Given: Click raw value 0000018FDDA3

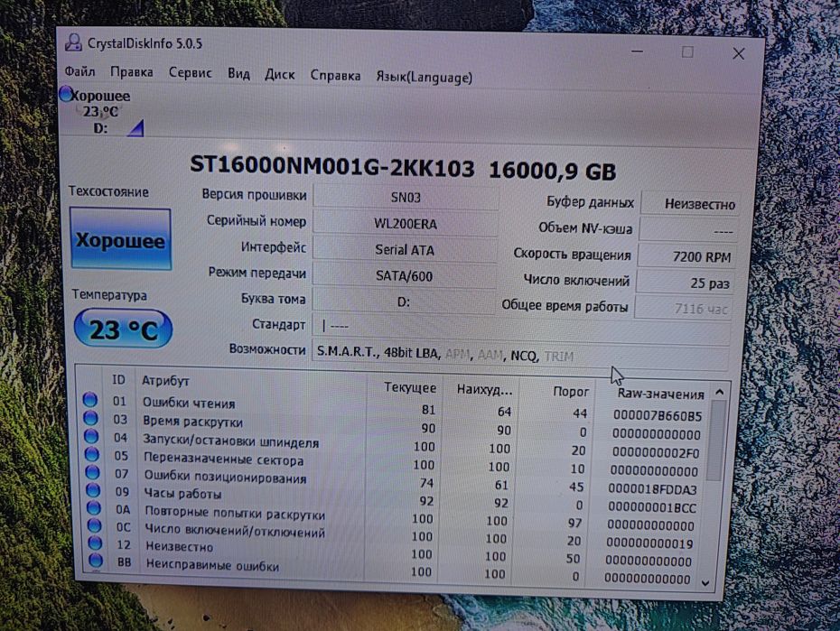Looking at the screenshot, I should [652, 489].
